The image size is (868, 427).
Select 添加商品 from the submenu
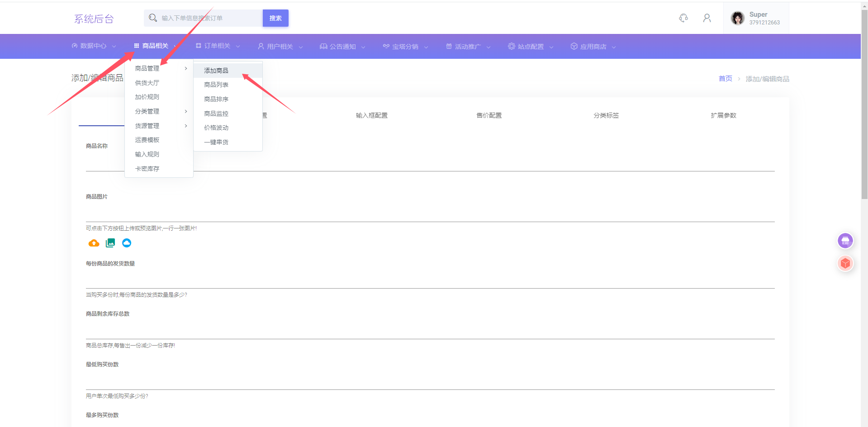pyautogui.click(x=216, y=71)
